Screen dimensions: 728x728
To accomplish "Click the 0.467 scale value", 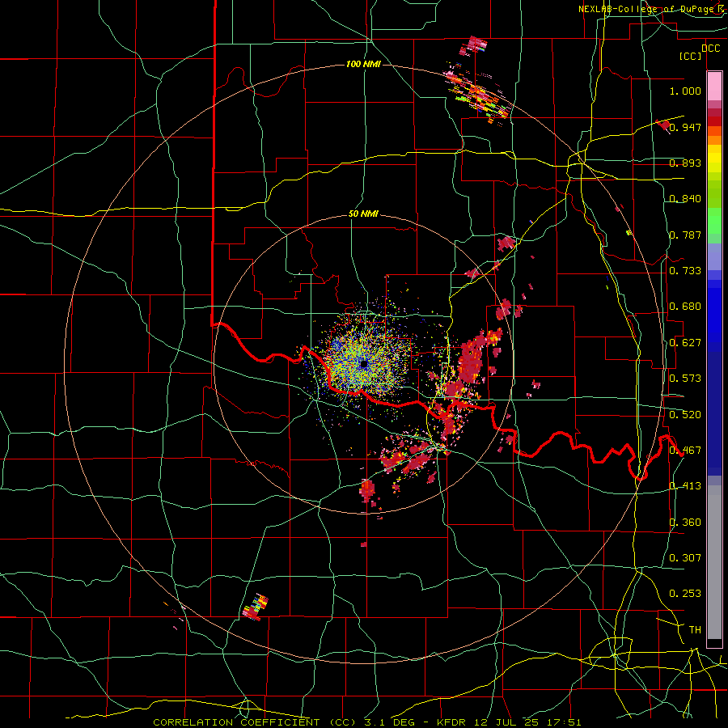I will 685,451.
